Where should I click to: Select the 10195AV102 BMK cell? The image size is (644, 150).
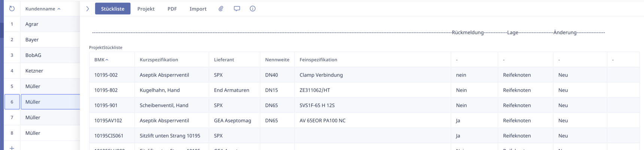108,120
